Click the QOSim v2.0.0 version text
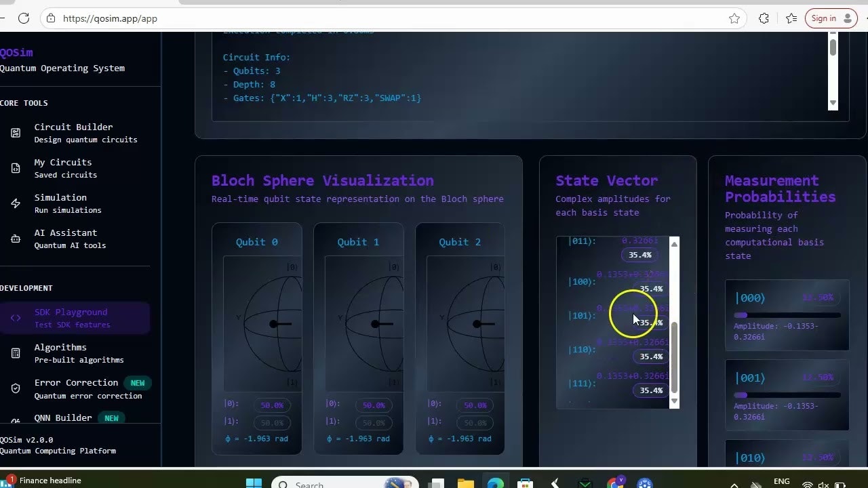 pyautogui.click(x=26, y=439)
